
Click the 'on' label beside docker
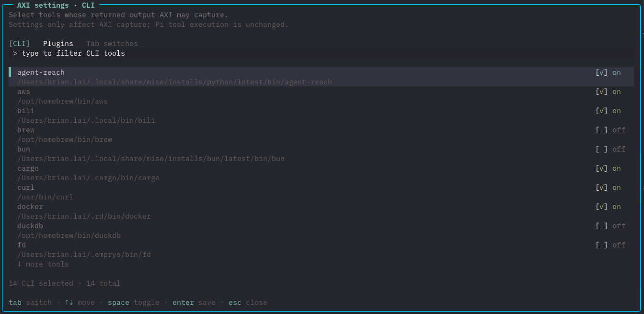617,207
